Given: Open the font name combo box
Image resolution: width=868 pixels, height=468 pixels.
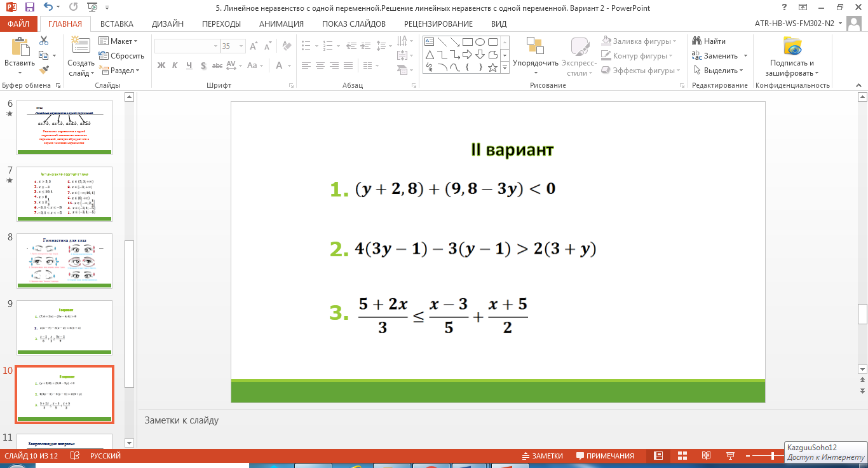Looking at the screenshot, I should [187, 46].
